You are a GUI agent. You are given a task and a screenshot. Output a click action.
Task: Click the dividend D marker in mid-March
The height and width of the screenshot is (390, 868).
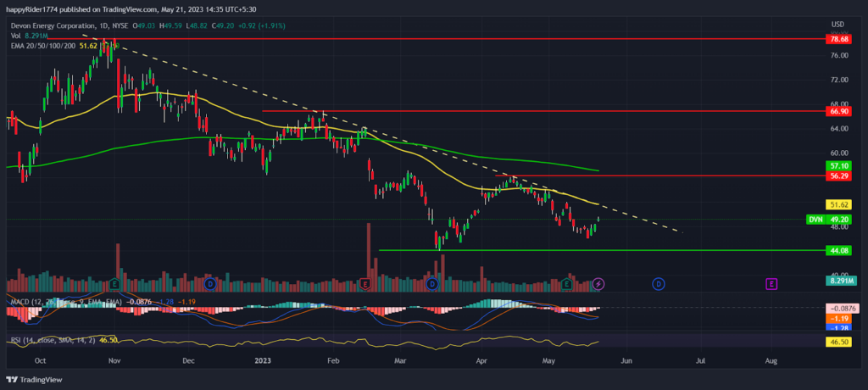432,284
